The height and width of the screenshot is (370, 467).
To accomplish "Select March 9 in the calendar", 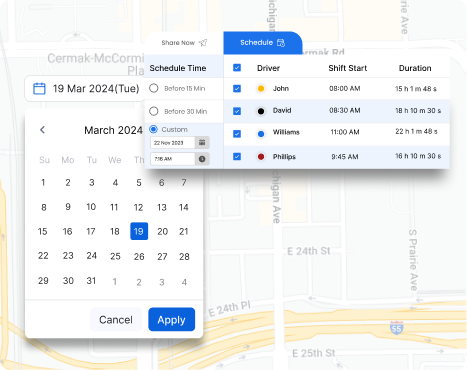I will [68, 207].
